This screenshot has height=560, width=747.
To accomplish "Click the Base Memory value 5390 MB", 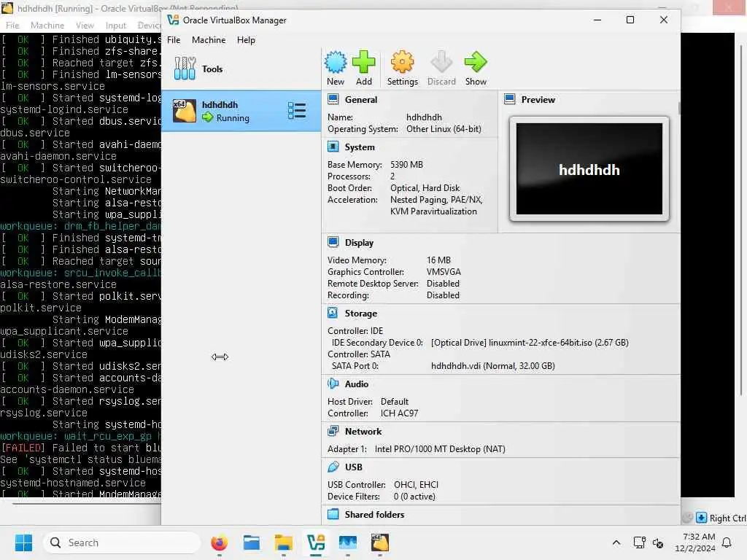I will (x=406, y=165).
